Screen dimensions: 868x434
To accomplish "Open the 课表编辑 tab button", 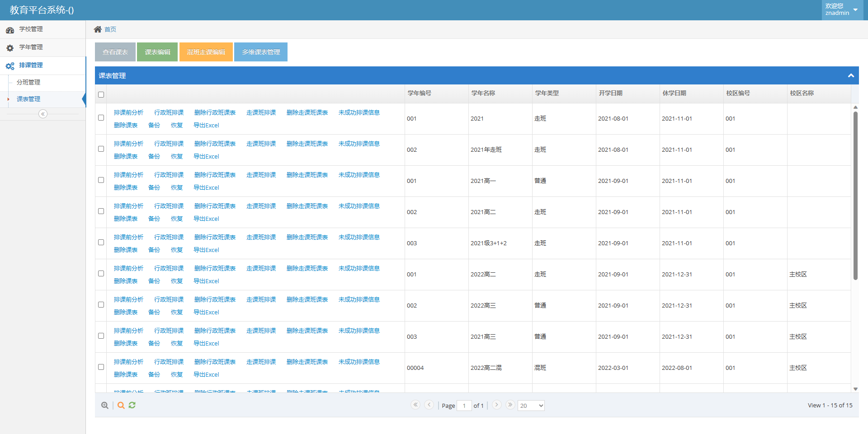I will point(157,52).
